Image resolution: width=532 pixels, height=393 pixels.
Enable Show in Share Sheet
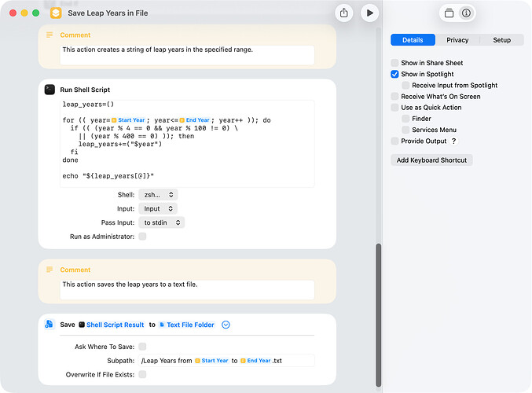point(394,63)
